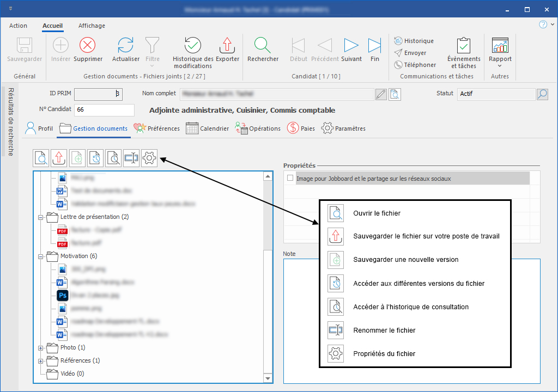Click the Exporter icon in the ribbon
The height and width of the screenshot is (392, 558).
coord(227,46)
